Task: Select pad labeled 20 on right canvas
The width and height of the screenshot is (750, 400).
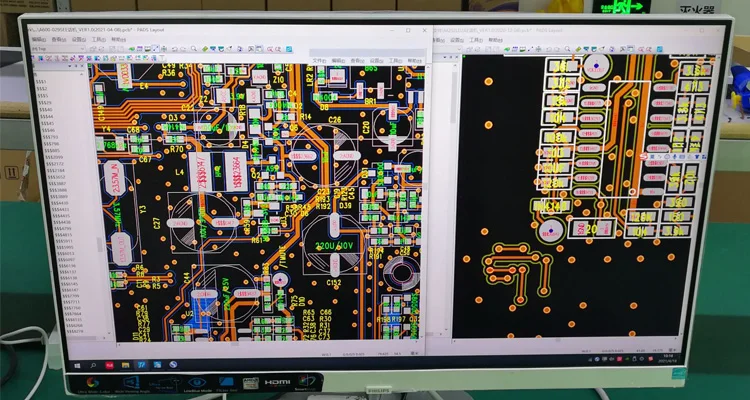Action: (591, 229)
